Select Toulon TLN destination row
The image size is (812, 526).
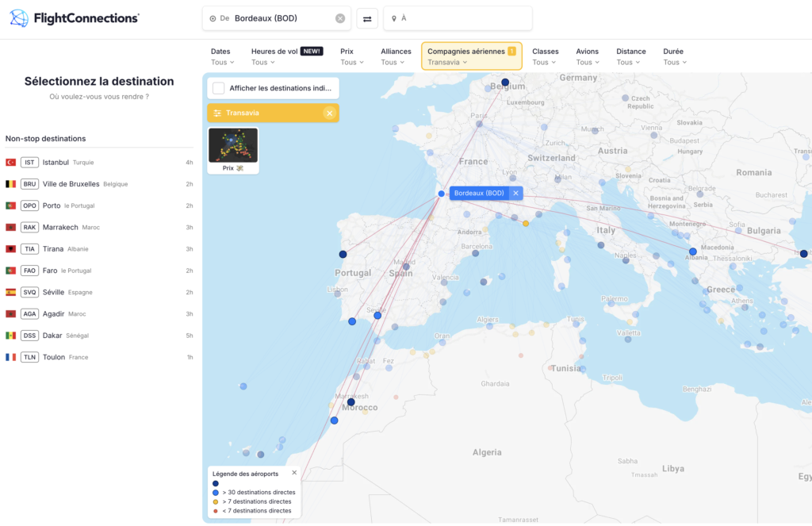coord(99,357)
